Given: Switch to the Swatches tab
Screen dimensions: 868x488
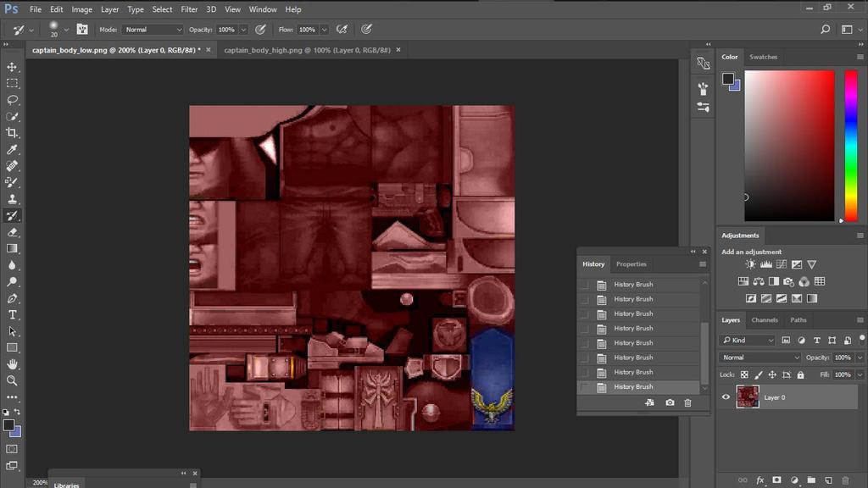Looking at the screenshot, I should click(763, 57).
